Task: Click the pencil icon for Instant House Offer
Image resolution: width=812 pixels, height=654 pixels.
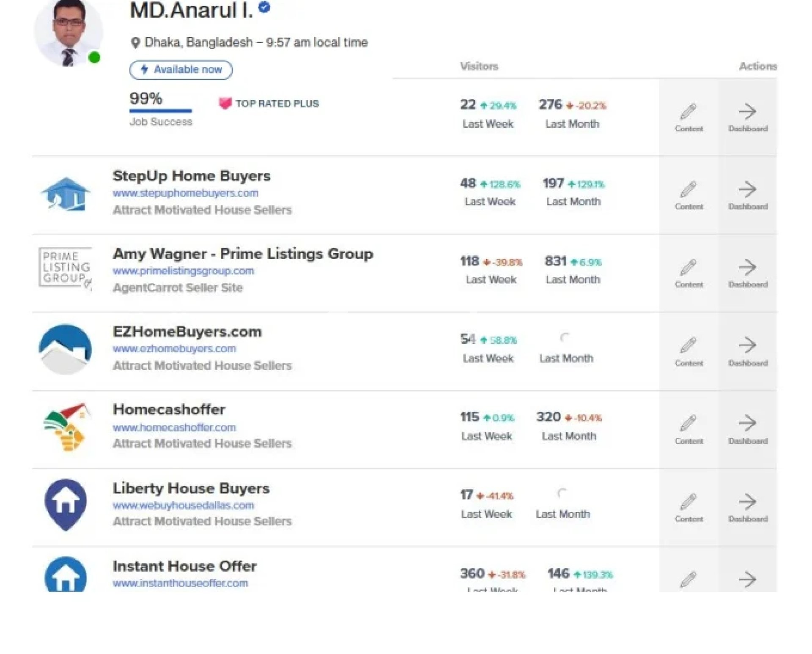Action: click(x=689, y=579)
